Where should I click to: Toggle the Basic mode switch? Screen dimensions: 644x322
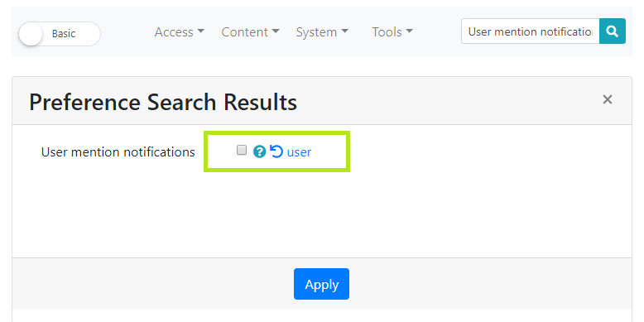60,34
